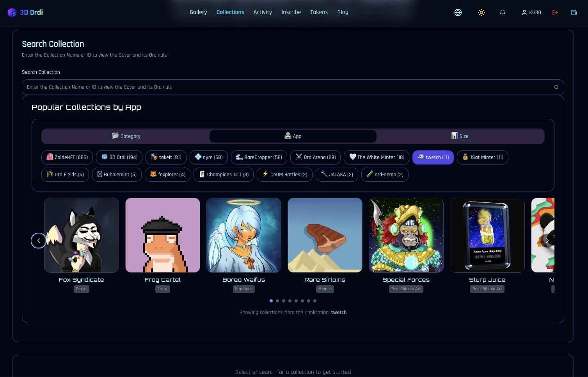Screen dimensions: 588x377
Task: Open the Tokens page
Action: click(319, 12)
